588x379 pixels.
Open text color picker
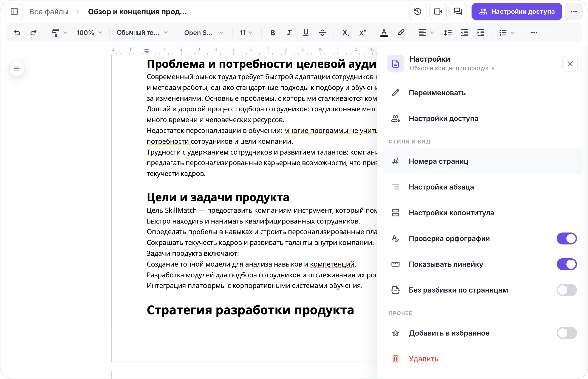pos(384,32)
